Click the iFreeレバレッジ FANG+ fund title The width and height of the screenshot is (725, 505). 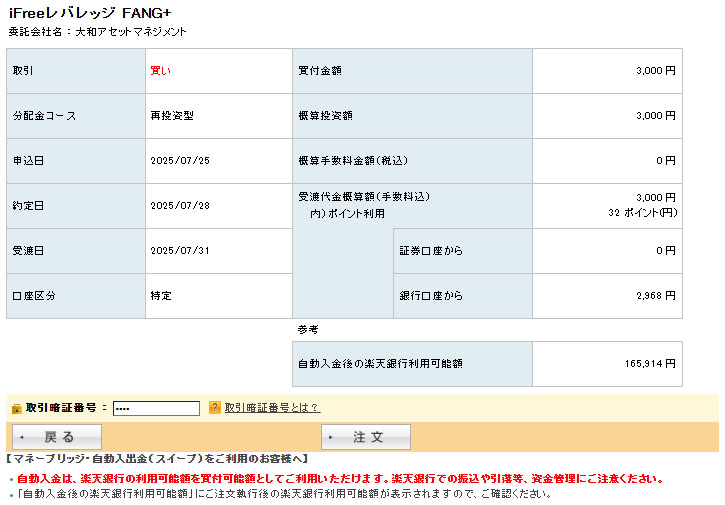point(79,12)
